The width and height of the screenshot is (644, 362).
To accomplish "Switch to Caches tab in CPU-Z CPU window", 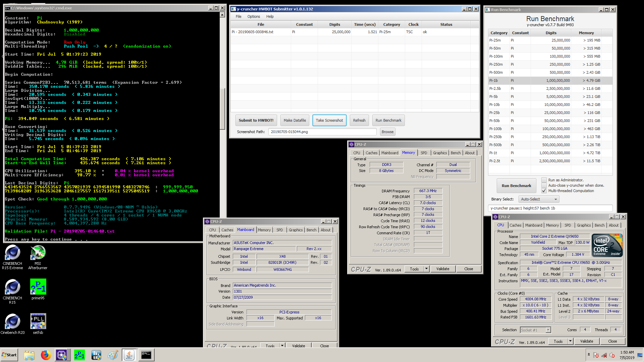I will (516, 225).
